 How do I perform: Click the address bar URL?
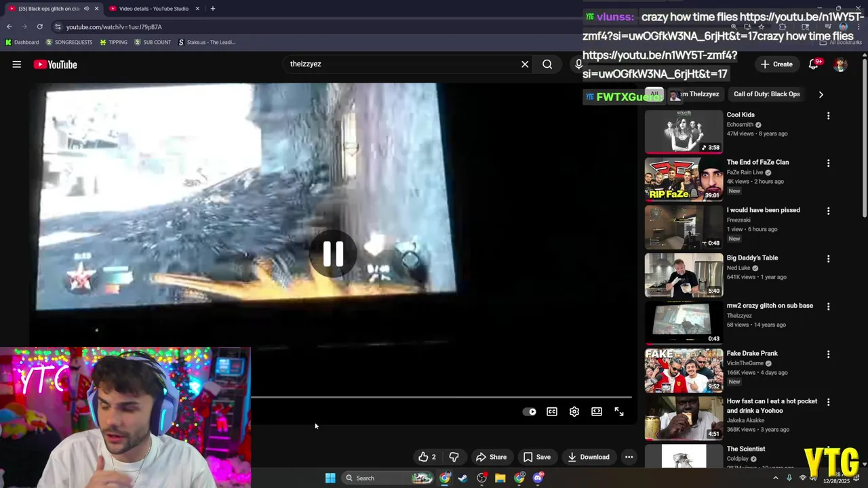114,27
